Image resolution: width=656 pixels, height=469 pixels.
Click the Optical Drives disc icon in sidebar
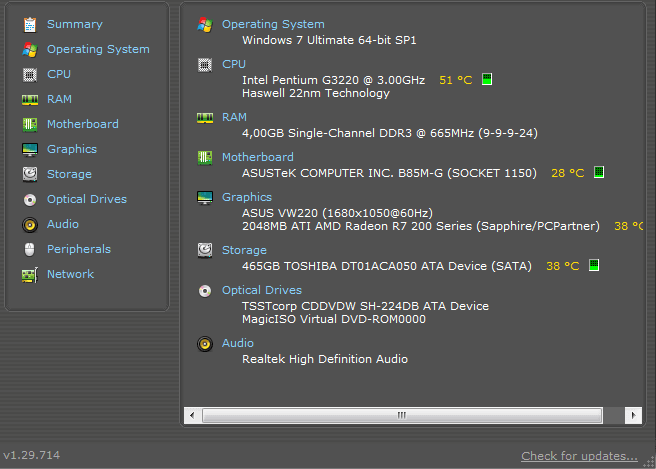[29, 199]
